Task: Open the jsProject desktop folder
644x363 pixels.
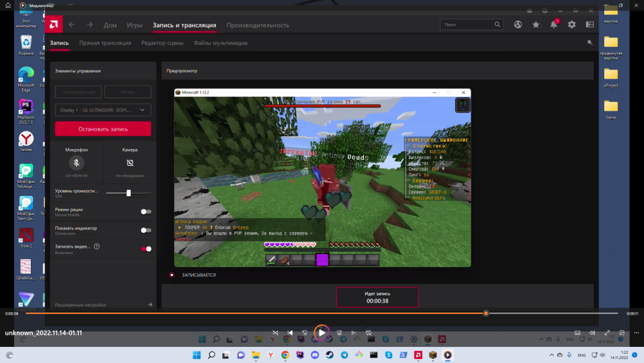Action: [x=611, y=77]
